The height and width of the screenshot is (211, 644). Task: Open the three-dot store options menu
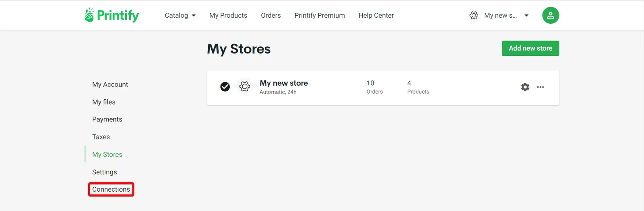(540, 87)
